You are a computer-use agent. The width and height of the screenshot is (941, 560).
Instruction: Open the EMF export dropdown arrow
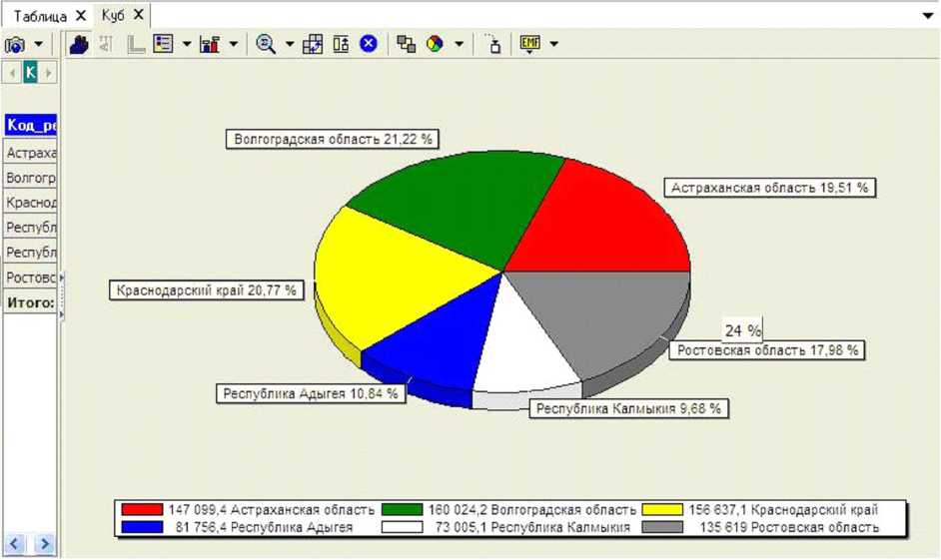(553, 44)
